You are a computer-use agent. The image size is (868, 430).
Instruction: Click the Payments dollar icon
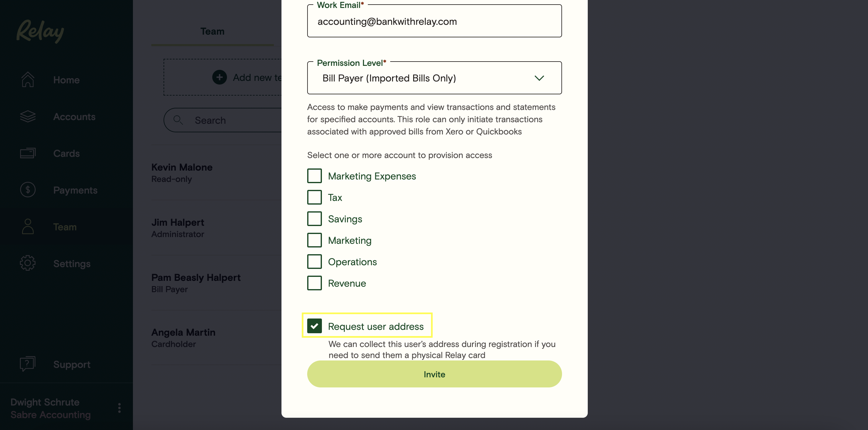[x=28, y=190]
